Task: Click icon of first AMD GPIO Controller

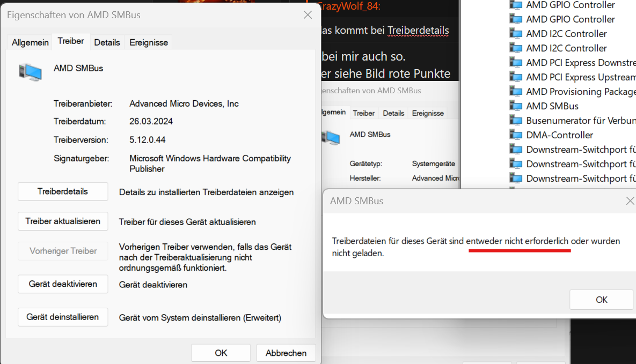Action: click(x=516, y=5)
